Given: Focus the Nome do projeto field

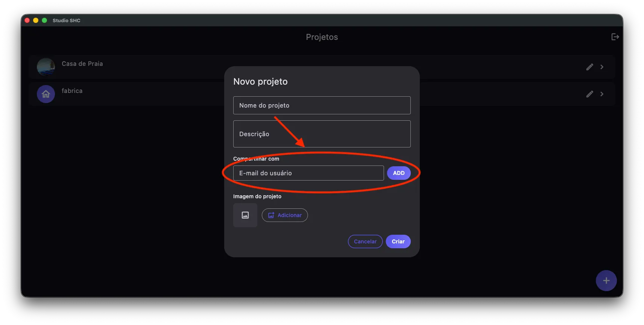Looking at the screenshot, I should point(322,105).
